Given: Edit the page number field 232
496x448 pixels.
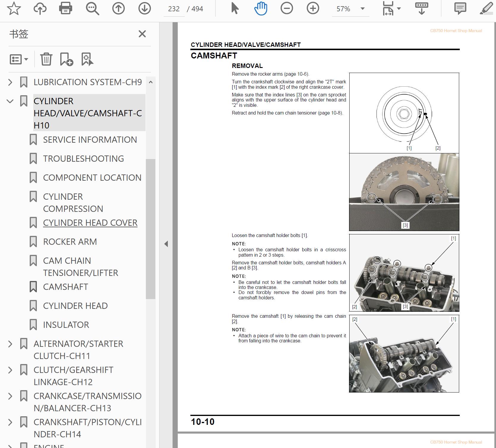Looking at the screenshot, I should pos(174,9).
